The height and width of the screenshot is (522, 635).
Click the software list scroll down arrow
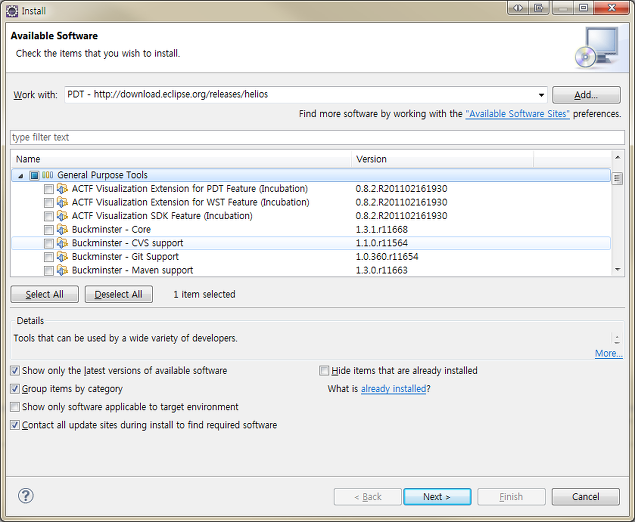pyautogui.click(x=617, y=269)
